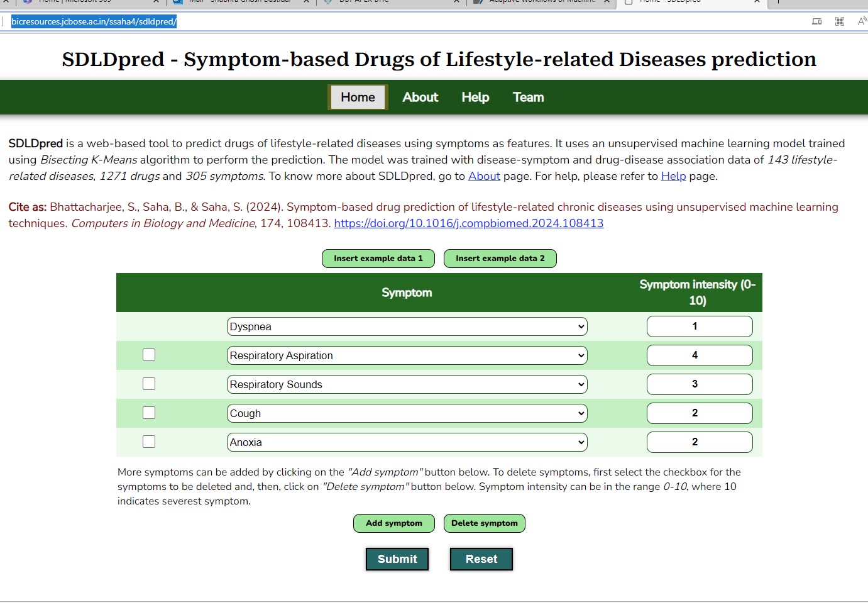Image resolution: width=868 pixels, height=607 pixels.
Task: Open the Team navigation tab
Action: [x=528, y=97]
